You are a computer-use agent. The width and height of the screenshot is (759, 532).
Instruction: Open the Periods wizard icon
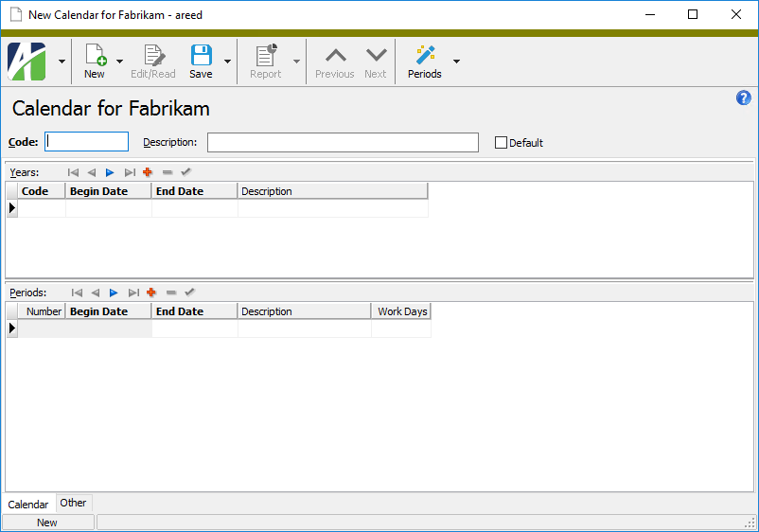coord(425,55)
